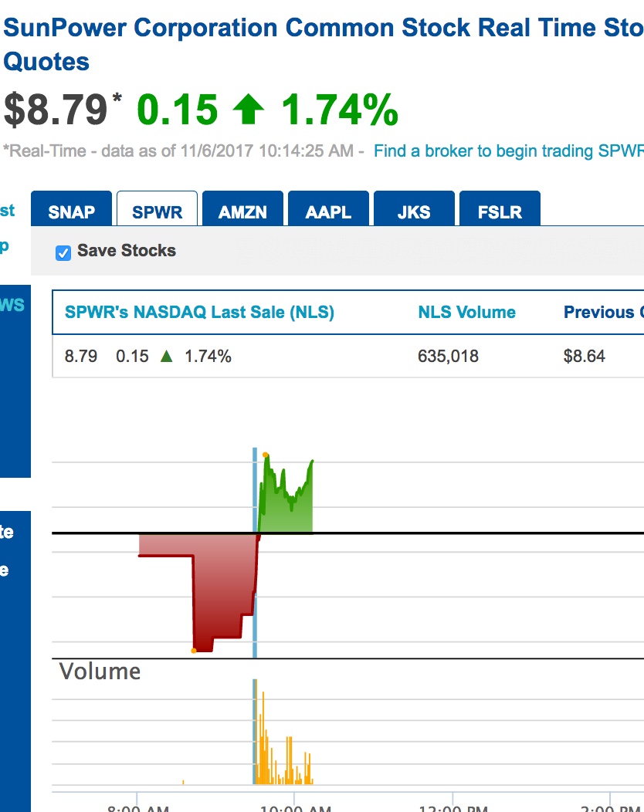The width and height of the screenshot is (644, 812).
Task: Switch to the JKS tab
Action: [414, 211]
